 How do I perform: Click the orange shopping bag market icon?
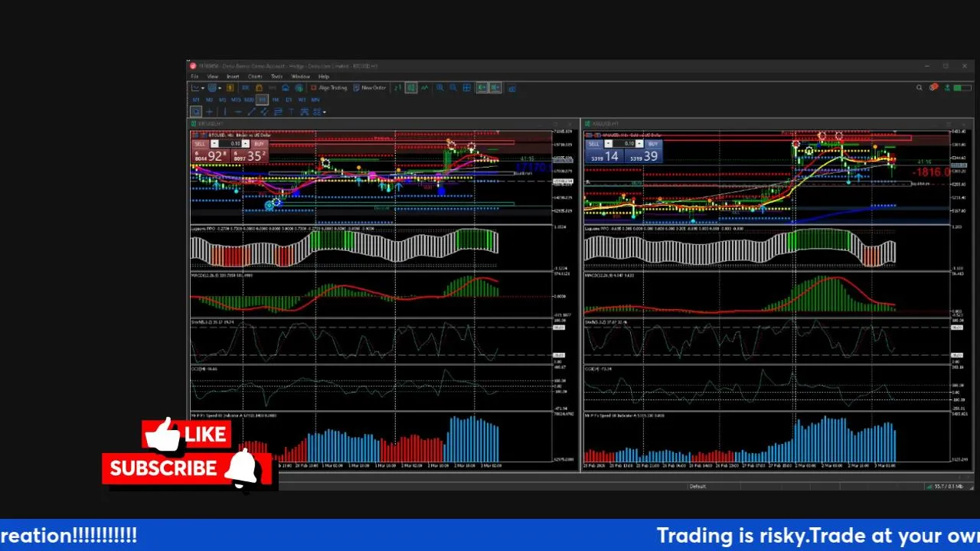259,88
